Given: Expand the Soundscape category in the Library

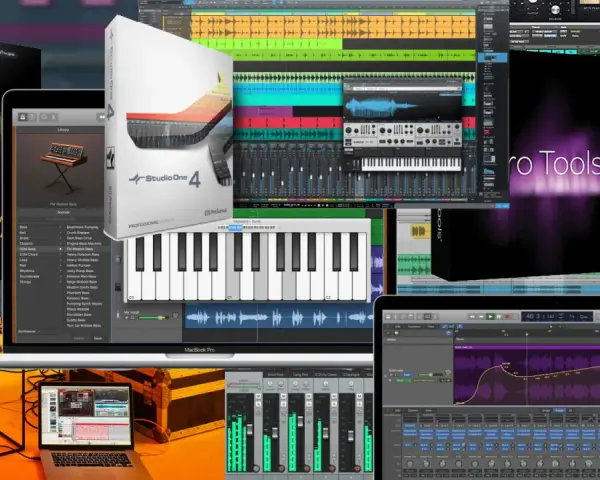Looking at the screenshot, I should (x=60, y=276).
